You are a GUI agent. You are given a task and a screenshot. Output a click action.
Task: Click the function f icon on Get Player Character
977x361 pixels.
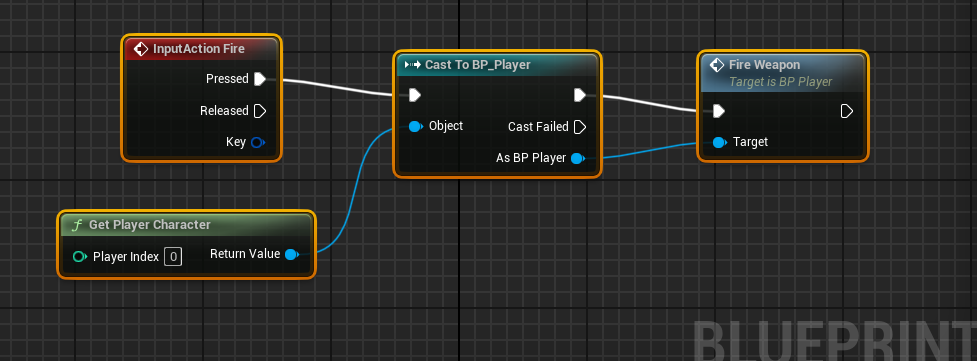(77, 224)
